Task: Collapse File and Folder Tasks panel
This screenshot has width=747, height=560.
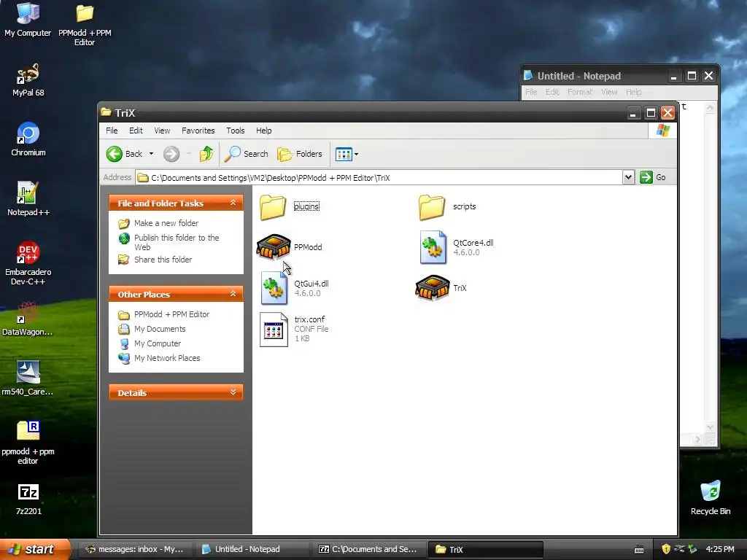Action: tap(233, 203)
